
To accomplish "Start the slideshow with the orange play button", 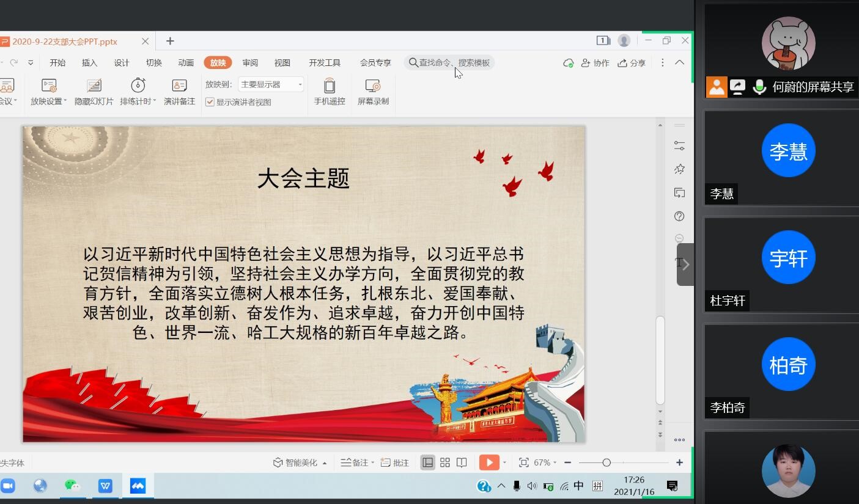I will tap(488, 462).
